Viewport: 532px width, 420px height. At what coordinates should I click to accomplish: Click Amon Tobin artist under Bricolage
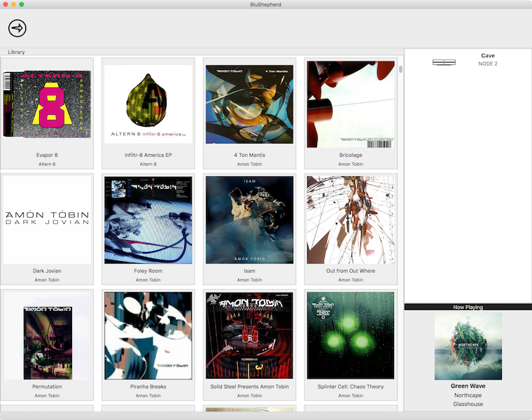pyautogui.click(x=351, y=164)
